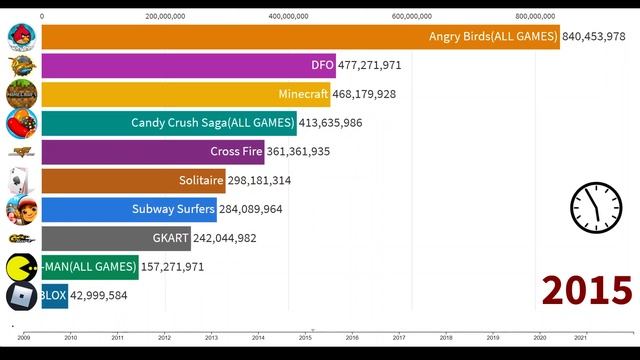The image size is (640, 360).
Task: Jump to 2016 on the timeline
Action: [352, 338]
